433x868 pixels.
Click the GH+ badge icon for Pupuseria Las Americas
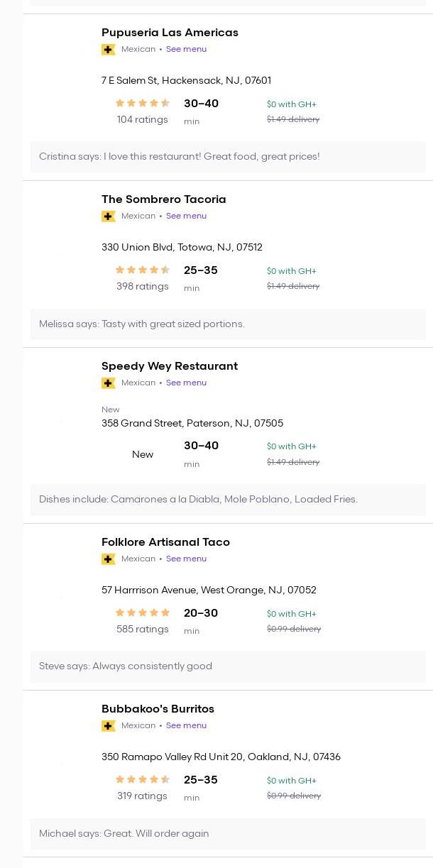[109, 50]
